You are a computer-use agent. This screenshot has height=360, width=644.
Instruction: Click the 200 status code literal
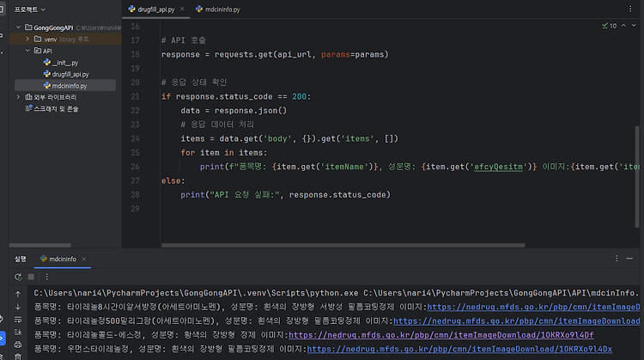pos(299,96)
